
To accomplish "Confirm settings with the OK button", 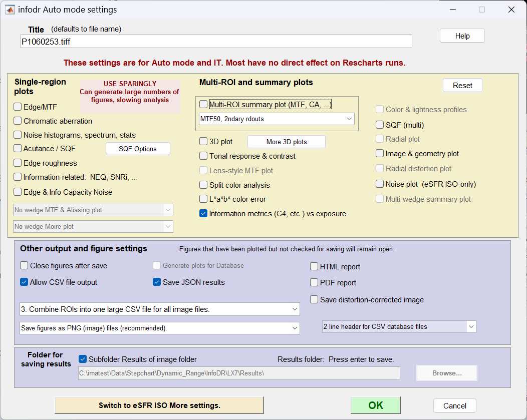I will [x=375, y=405].
